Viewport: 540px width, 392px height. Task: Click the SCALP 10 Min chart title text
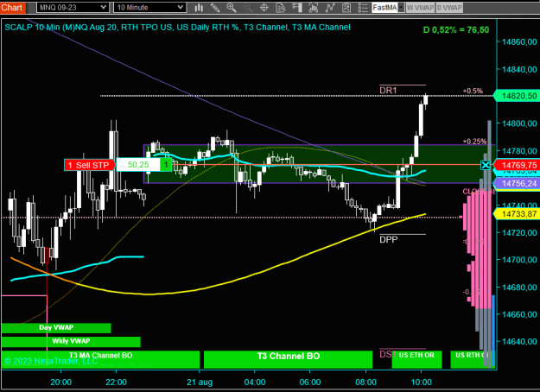pyautogui.click(x=177, y=27)
